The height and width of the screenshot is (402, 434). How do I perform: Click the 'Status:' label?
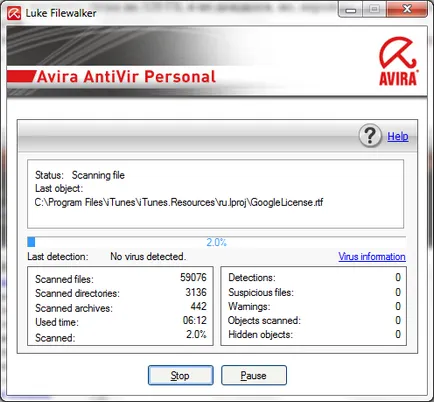49,175
